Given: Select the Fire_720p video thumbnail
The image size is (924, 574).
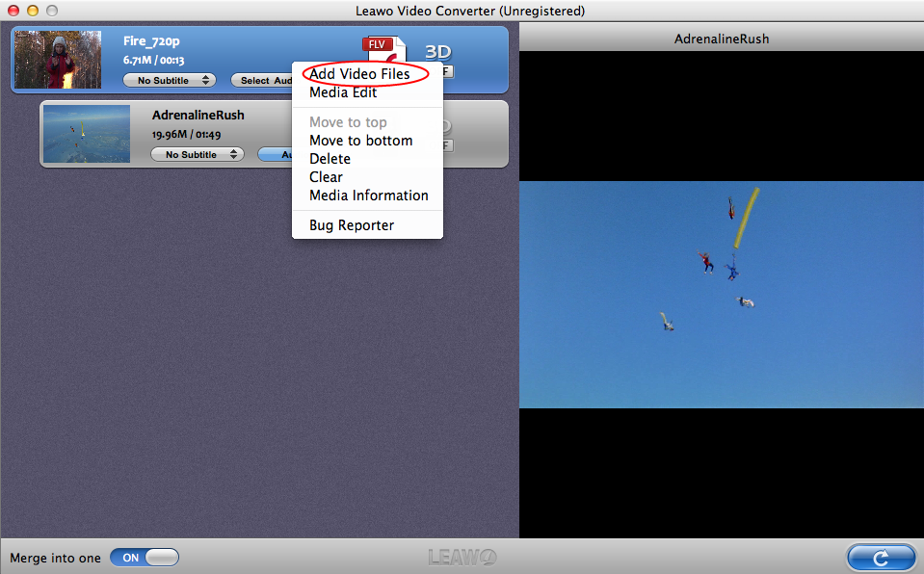Looking at the screenshot, I should pyautogui.click(x=58, y=60).
